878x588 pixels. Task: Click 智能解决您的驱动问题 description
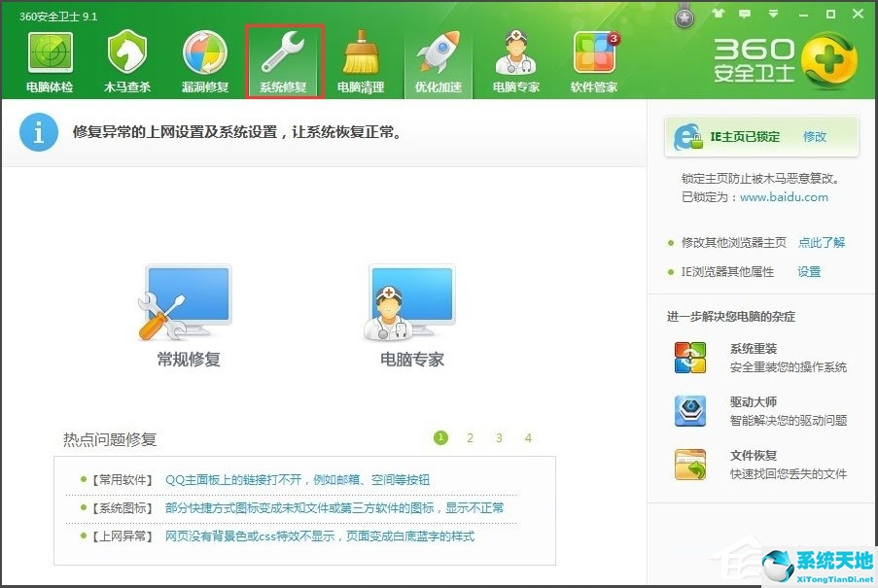point(789,420)
